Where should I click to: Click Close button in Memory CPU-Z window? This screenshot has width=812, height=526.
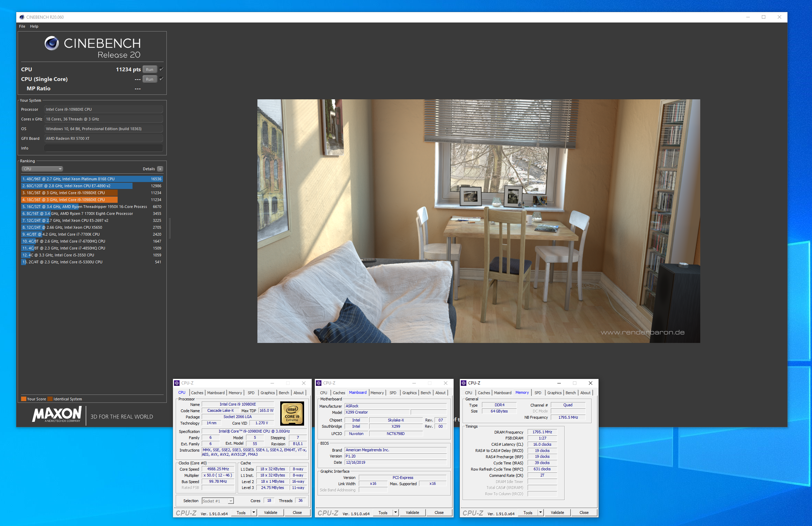coord(584,513)
